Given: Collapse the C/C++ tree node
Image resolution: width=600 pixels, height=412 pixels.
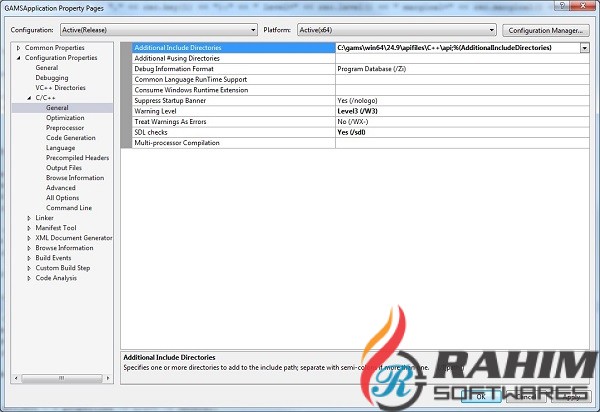Looking at the screenshot, I should (29, 98).
